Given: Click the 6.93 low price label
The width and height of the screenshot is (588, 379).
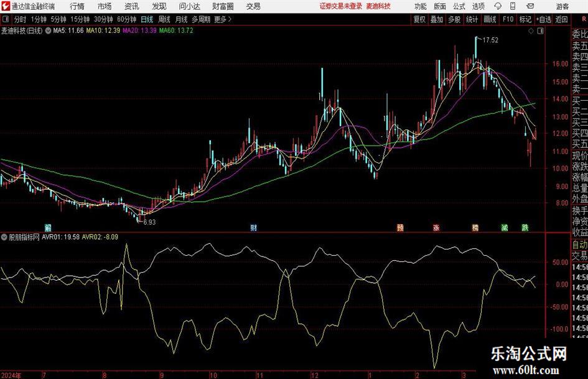Looking at the screenshot, I should click(x=149, y=222).
